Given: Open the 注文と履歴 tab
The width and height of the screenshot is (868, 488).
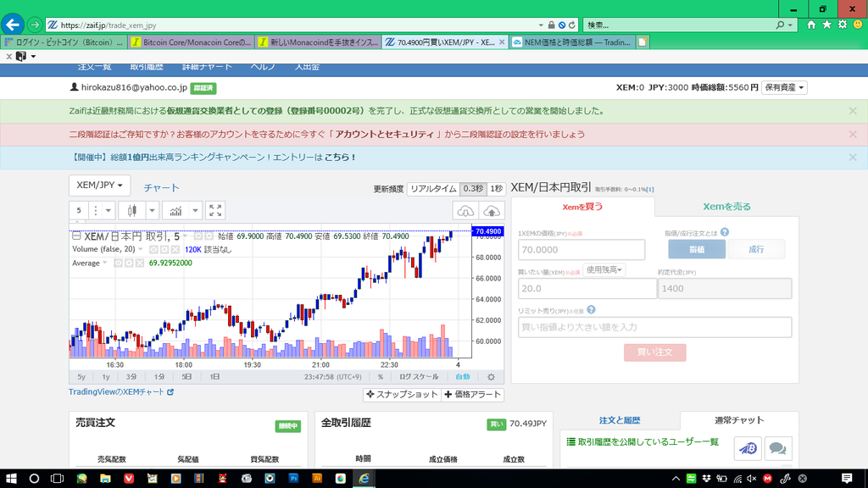Looking at the screenshot, I should click(x=620, y=420).
